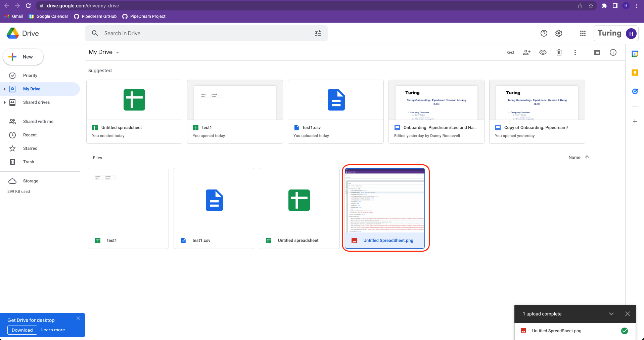This screenshot has width=644, height=340.
Task: Move Untitled SpreadSheet.png to the trash
Action: pos(559,52)
